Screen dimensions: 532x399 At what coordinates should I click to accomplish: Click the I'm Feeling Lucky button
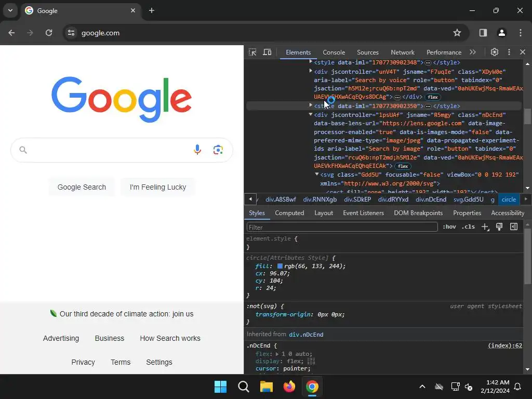(x=158, y=187)
